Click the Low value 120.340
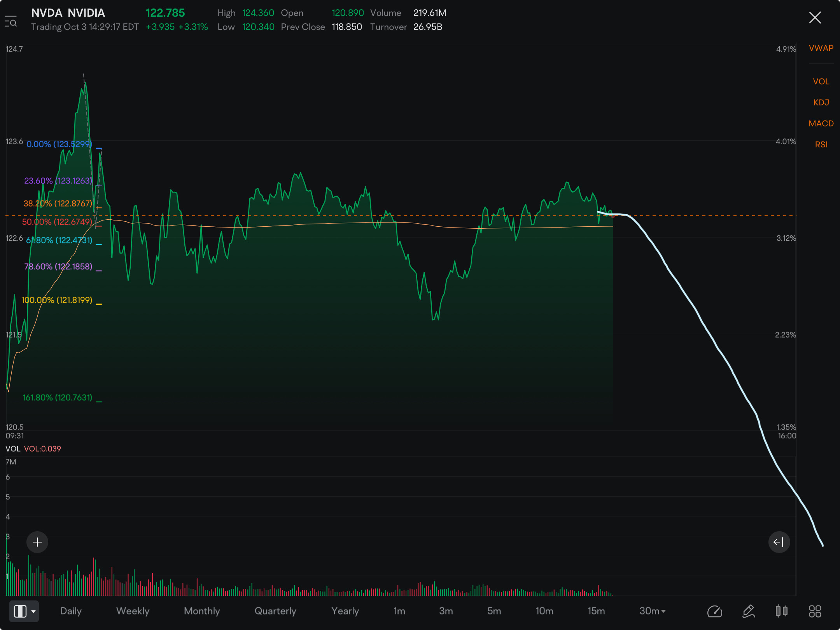The width and height of the screenshot is (840, 630). click(x=258, y=27)
